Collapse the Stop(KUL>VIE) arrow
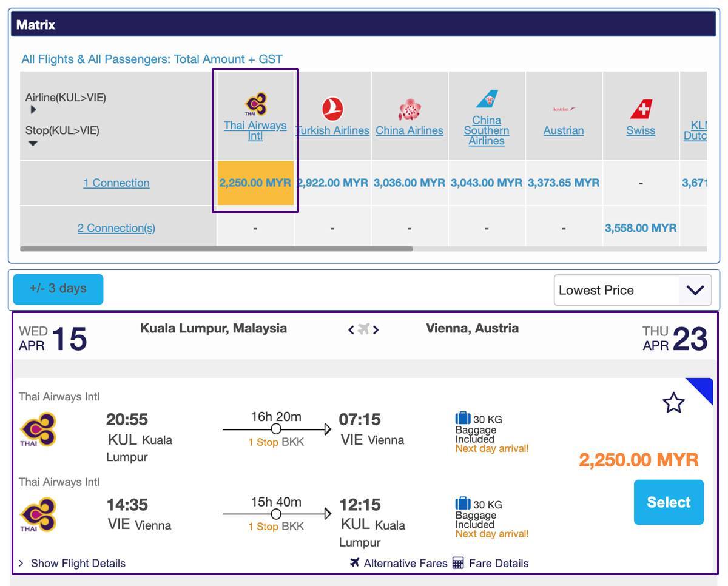Image resolution: width=728 pixels, height=586 pixels. [x=33, y=143]
